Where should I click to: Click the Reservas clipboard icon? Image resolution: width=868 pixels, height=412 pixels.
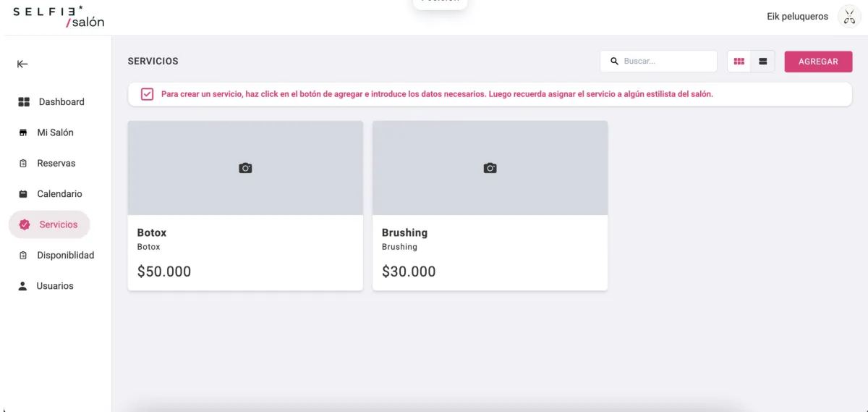point(23,164)
